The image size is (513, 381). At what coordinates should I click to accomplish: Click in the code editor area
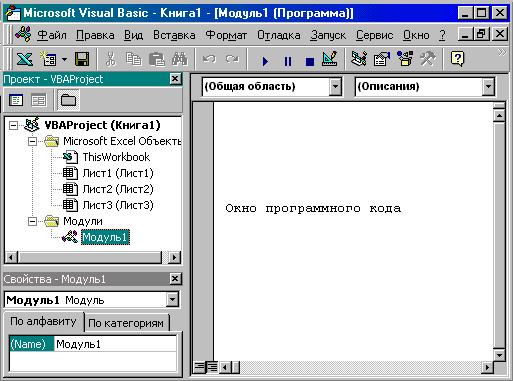[x=353, y=230]
